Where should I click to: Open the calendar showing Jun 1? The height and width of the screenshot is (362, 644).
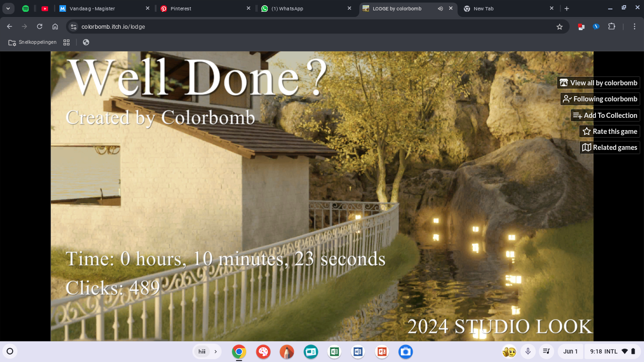[x=570, y=352]
